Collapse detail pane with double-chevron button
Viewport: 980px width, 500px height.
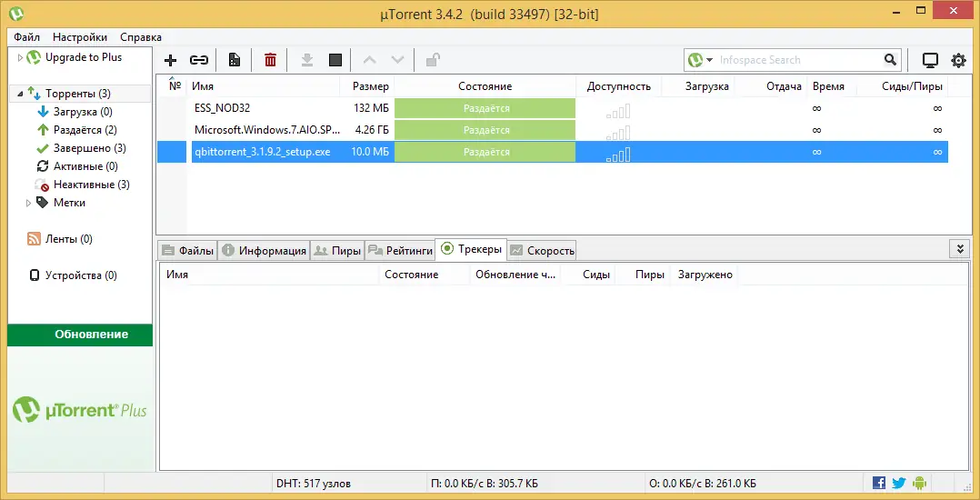coord(959,248)
